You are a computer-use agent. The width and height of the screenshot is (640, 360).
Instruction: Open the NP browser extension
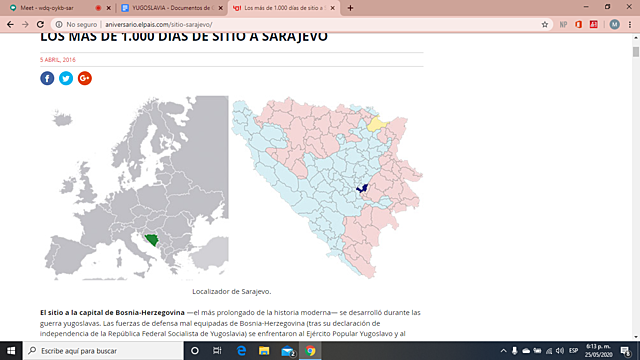563,24
